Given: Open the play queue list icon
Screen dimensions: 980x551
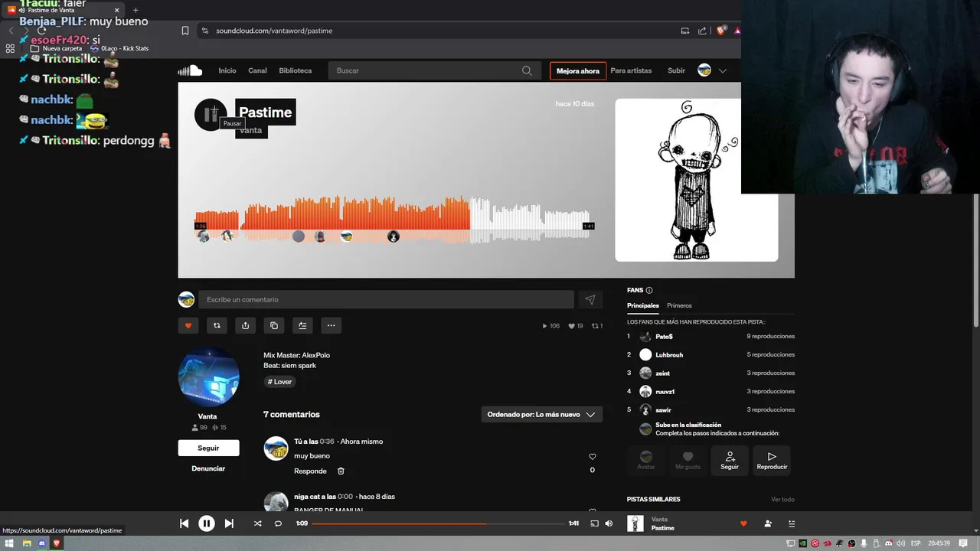Looking at the screenshot, I should [792, 523].
